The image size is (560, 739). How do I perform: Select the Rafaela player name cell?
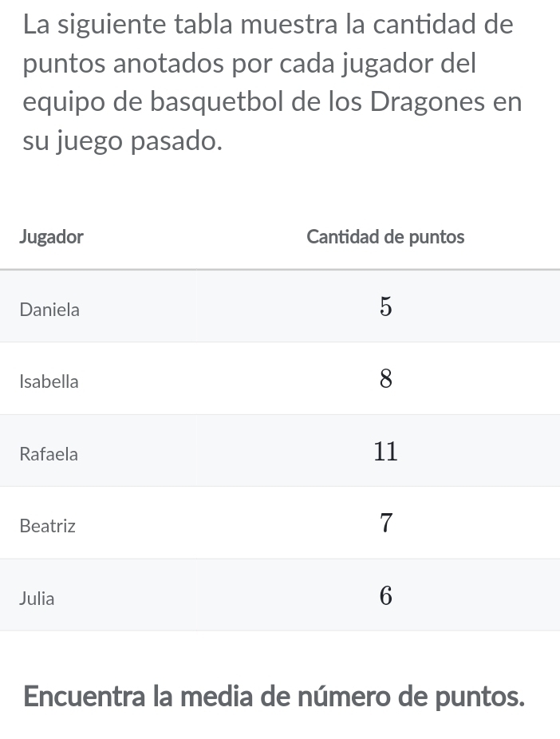[49, 454]
